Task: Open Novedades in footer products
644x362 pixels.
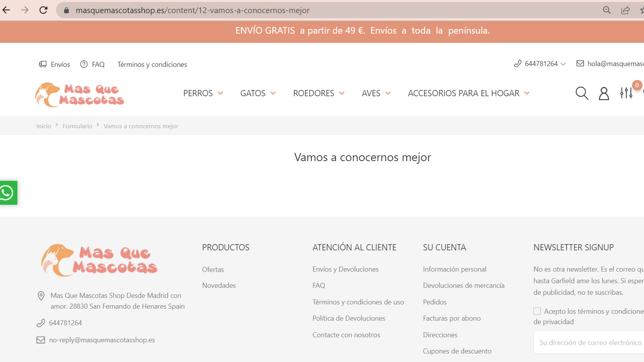Action: [x=219, y=286]
